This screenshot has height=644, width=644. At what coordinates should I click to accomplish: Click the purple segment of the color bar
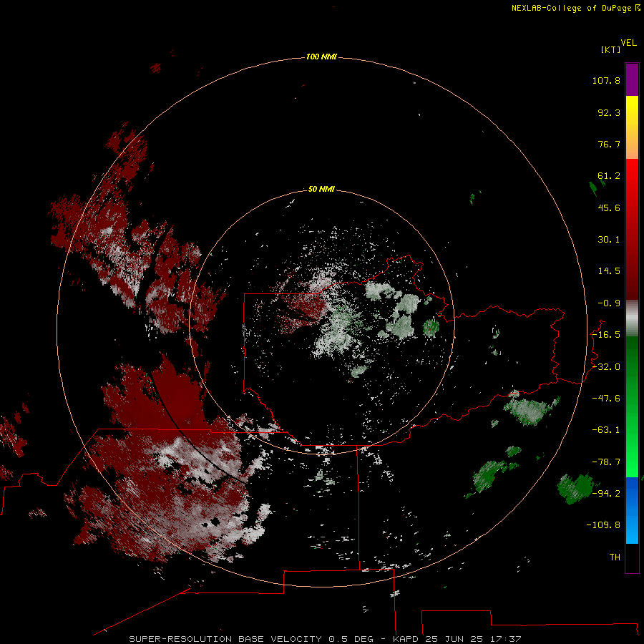click(x=632, y=79)
